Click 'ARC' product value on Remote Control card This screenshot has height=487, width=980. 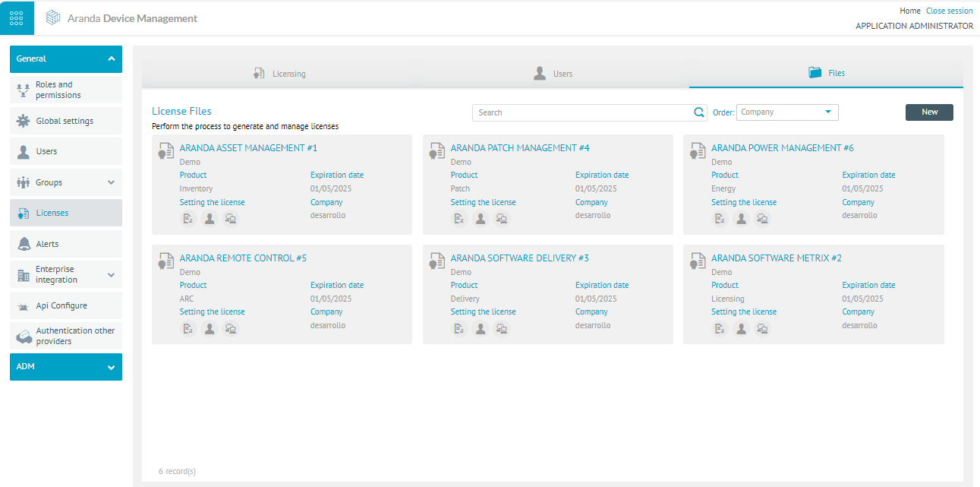click(x=187, y=299)
